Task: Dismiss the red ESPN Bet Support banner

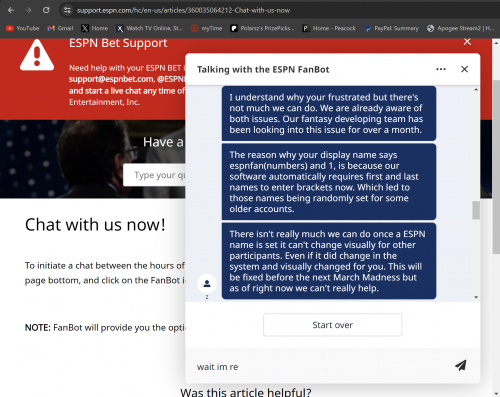Action: click(x=467, y=42)
